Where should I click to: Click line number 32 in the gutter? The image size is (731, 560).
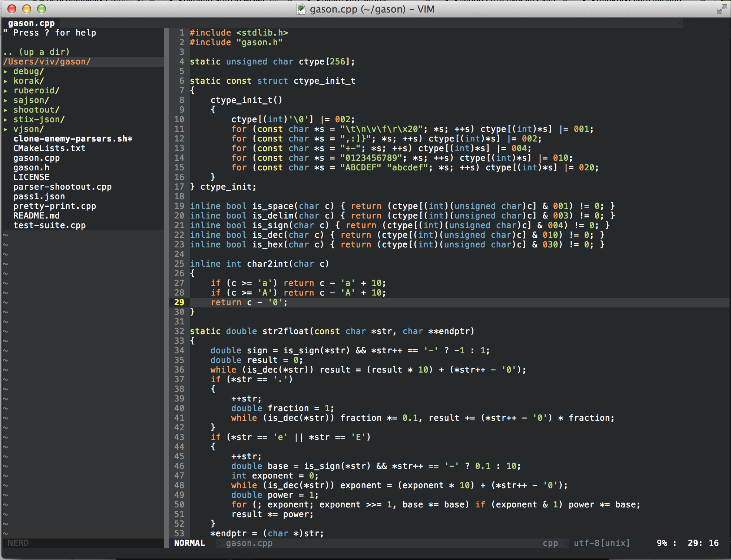pyautogui.click(x=179, y=331)
